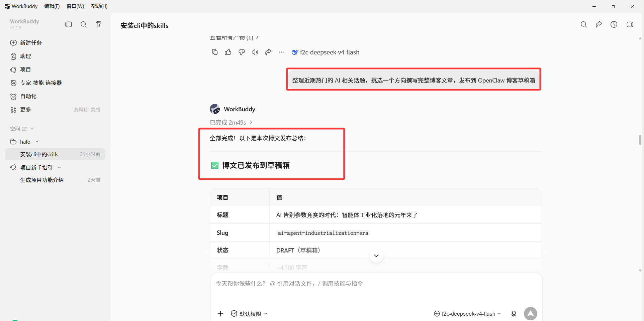Image resolution: width=644 pixels, height=321 pixels.
Task: Expand the 已完成 2m49s details
Action: point(231,123)
